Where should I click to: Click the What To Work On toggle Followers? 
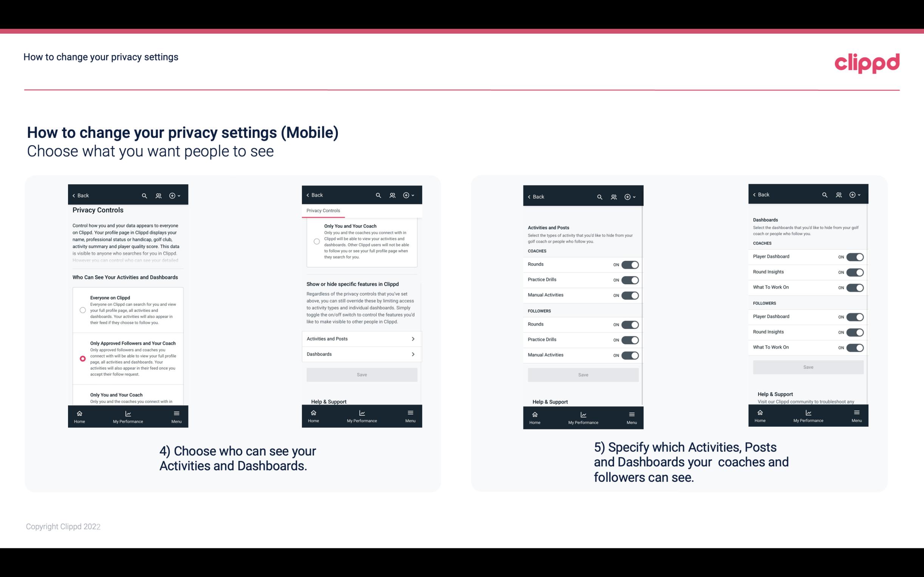[x=855, y=347]
